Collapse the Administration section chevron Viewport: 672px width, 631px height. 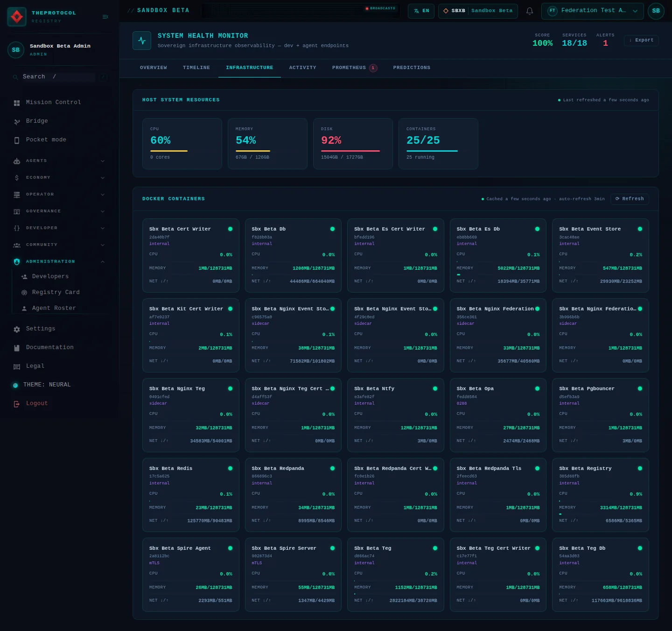pos(103,262)
